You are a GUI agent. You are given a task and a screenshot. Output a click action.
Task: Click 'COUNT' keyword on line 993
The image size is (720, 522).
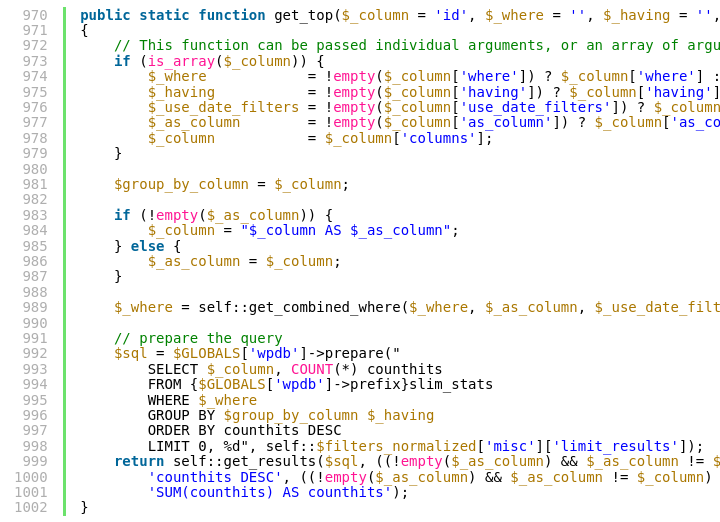312,369
